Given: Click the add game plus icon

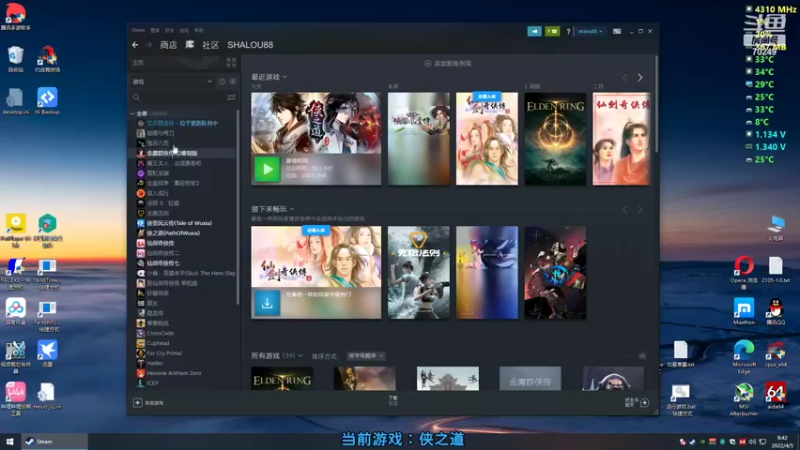Looking at the screenshot, I should point(137,403).
